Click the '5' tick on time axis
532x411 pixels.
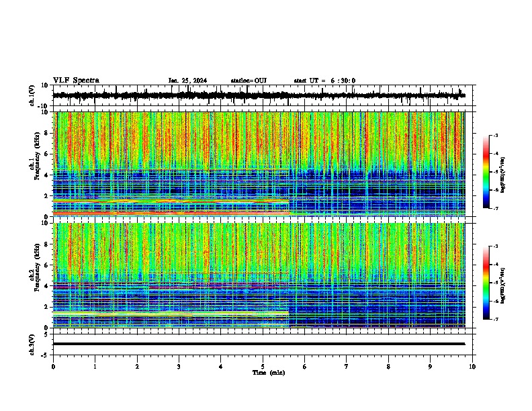[263, 367]
